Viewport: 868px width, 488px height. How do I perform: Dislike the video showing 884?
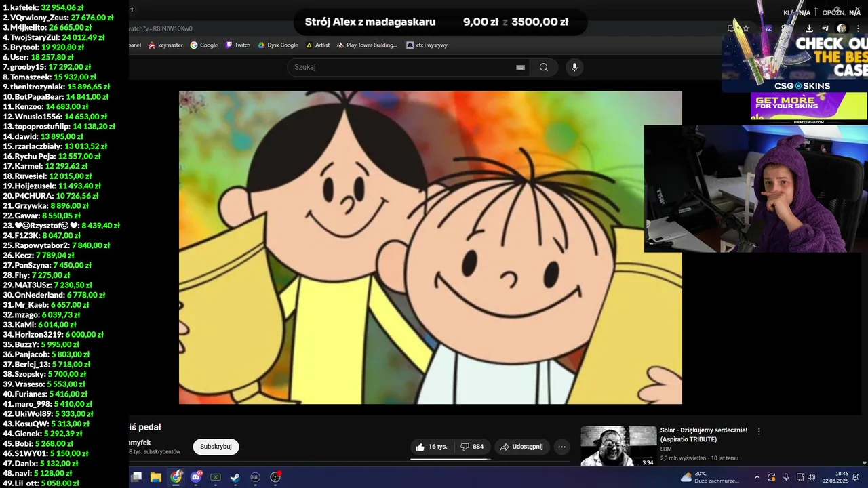pos(473,447)
